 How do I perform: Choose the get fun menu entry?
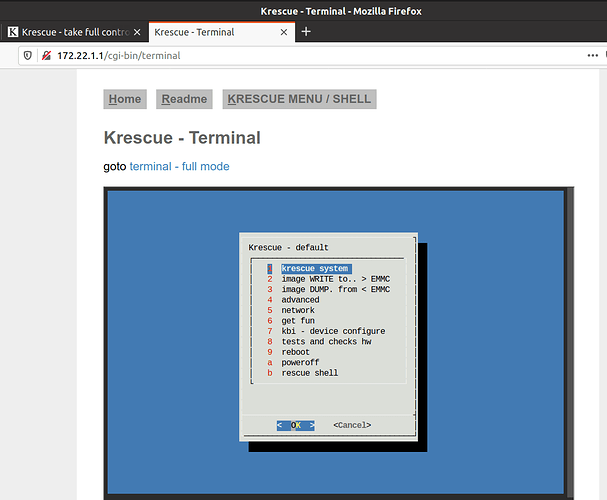pos(291,321)
